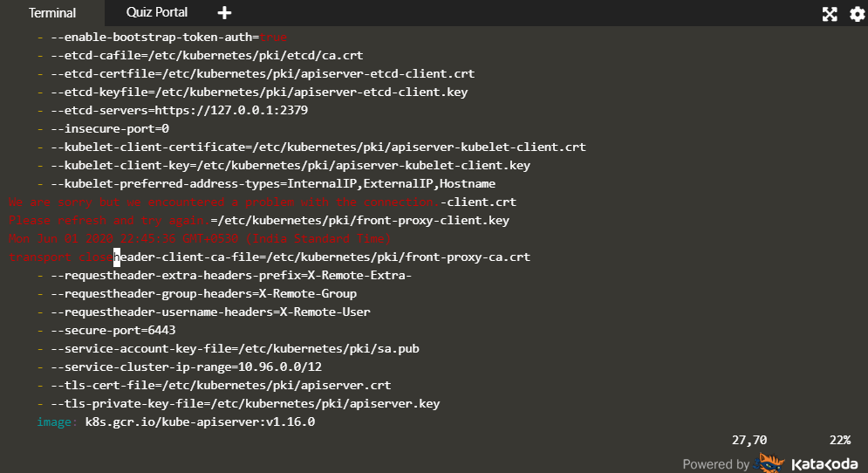Click the --service-cluster-ip-range=10.96.0.0/12 line

pyautogui.click(x=186, y=367)
